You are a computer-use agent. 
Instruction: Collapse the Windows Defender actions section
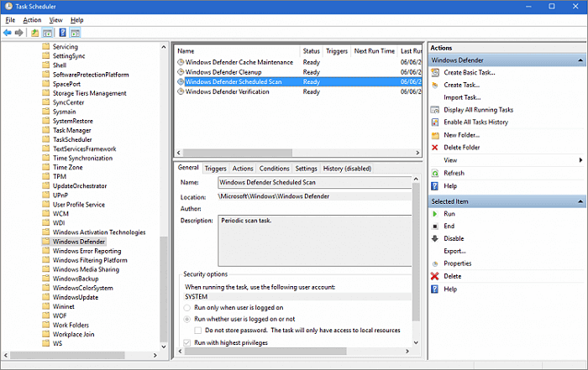point(580,60)
